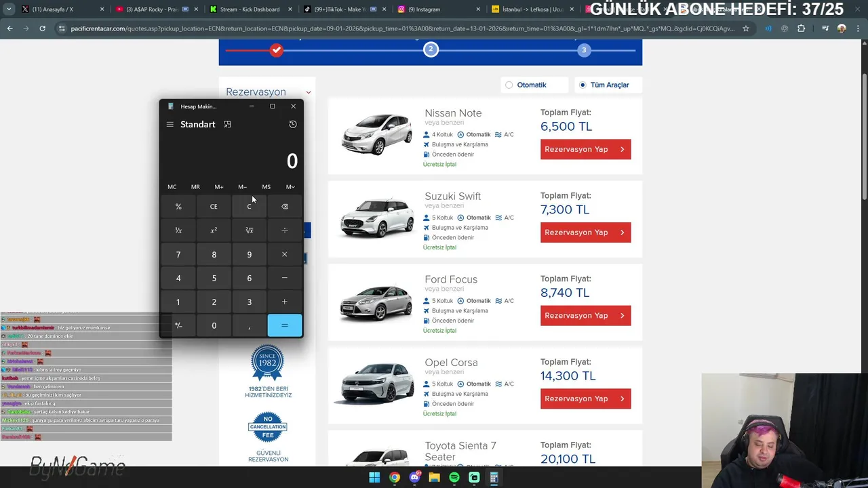Click the square root calculator key

point(249,230)
